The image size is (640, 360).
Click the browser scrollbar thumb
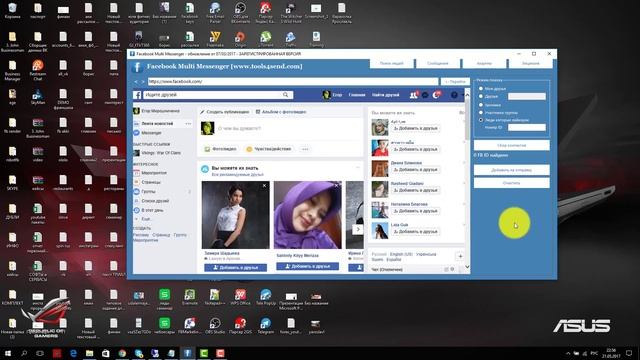point(467,118)
